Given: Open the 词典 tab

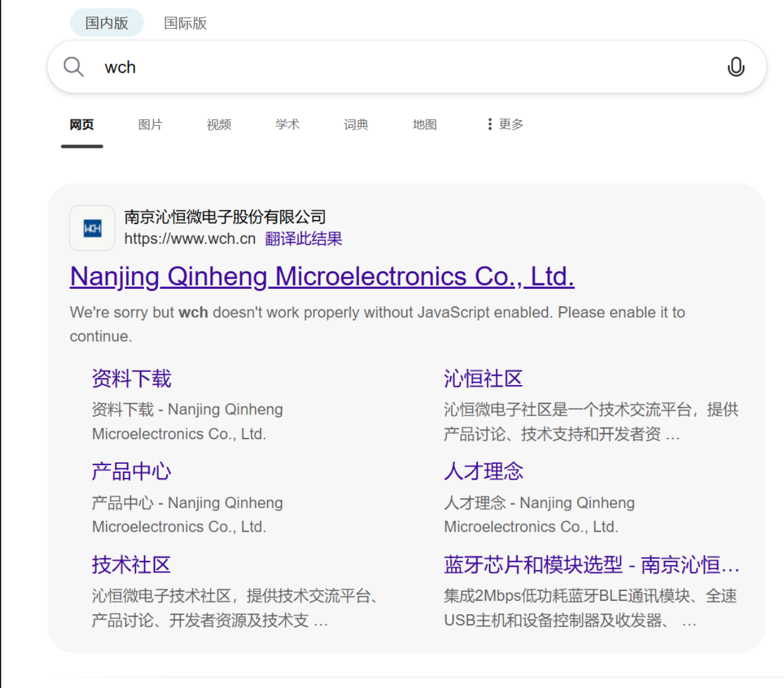Looking at the screenshot, I should pyautogui.click(x=356, y=125).
